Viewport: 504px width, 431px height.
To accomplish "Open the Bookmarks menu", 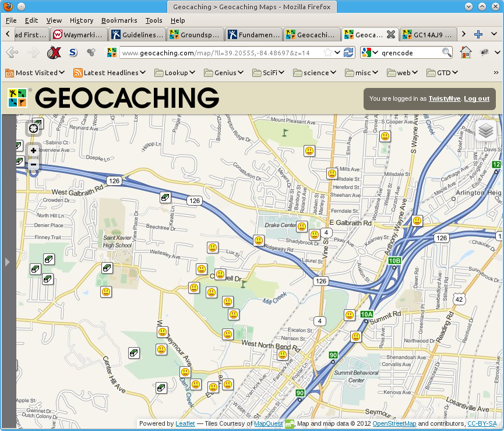I will click(x=119, y=20).
